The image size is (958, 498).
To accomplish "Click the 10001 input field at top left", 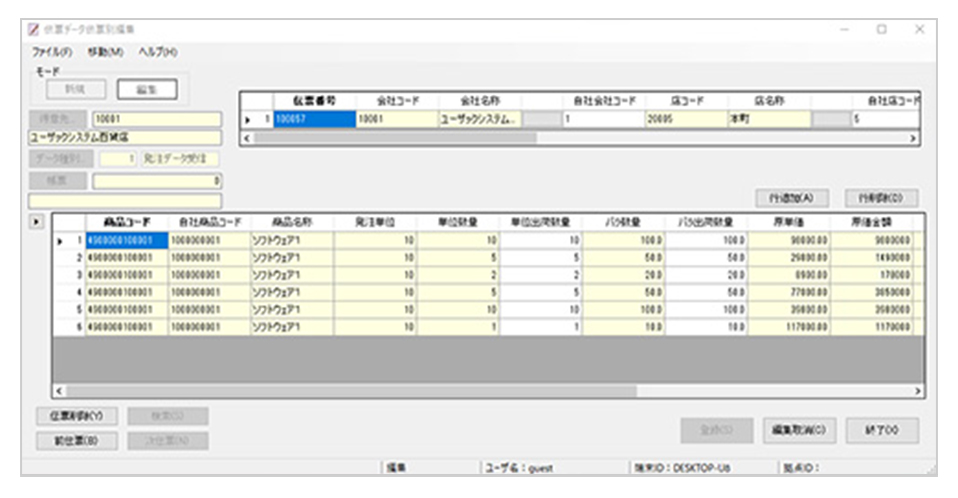I will [154, 119].
